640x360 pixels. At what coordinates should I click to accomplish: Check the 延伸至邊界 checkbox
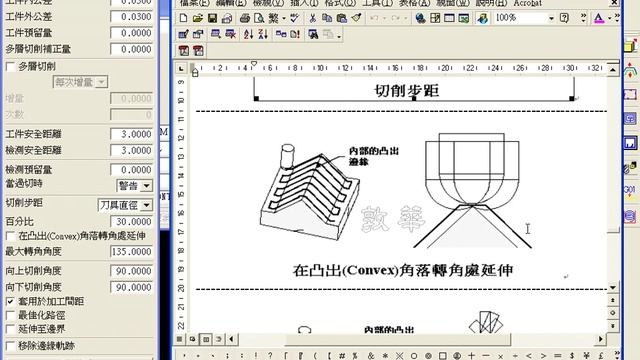(11, 329)
